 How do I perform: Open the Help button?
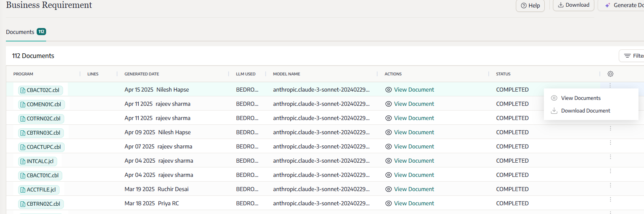point(530,6)
